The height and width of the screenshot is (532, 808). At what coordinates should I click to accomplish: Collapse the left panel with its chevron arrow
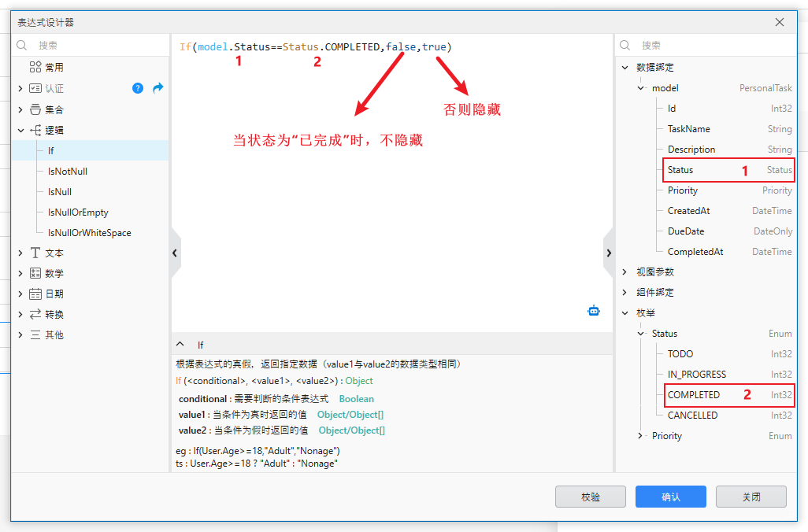(x=175, y=253)
